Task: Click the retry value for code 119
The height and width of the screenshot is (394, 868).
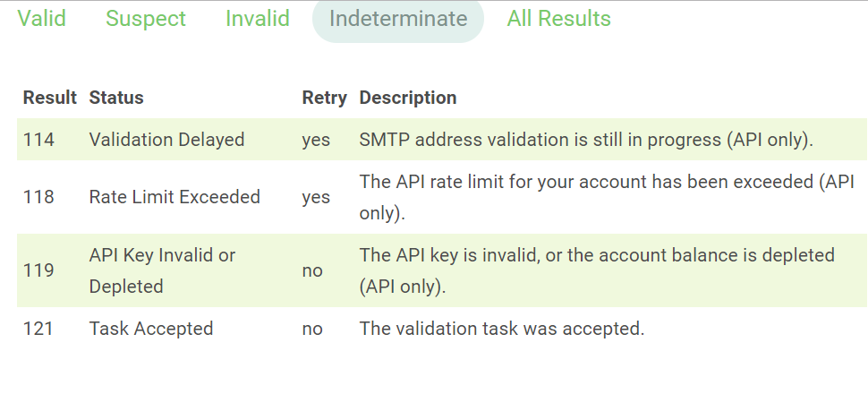Action: pos(312,270)
